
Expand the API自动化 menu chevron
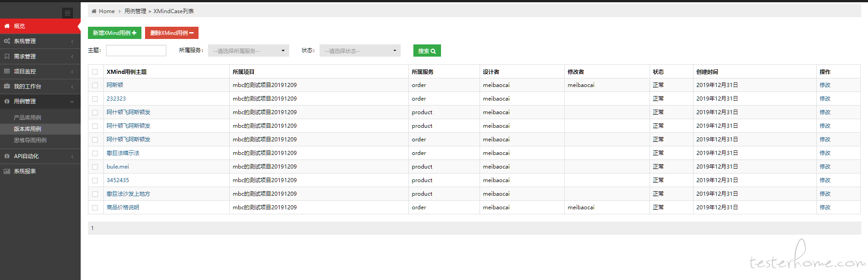(72, 156)
